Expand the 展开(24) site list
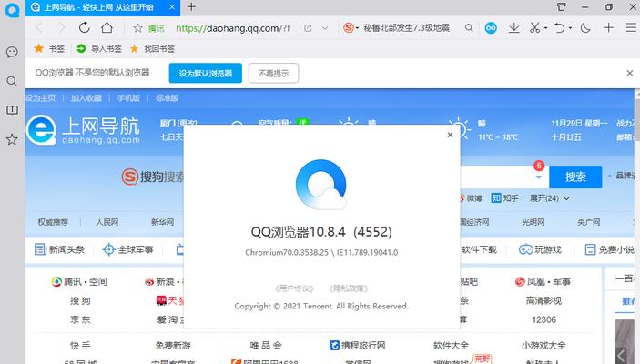 (549, 198)
